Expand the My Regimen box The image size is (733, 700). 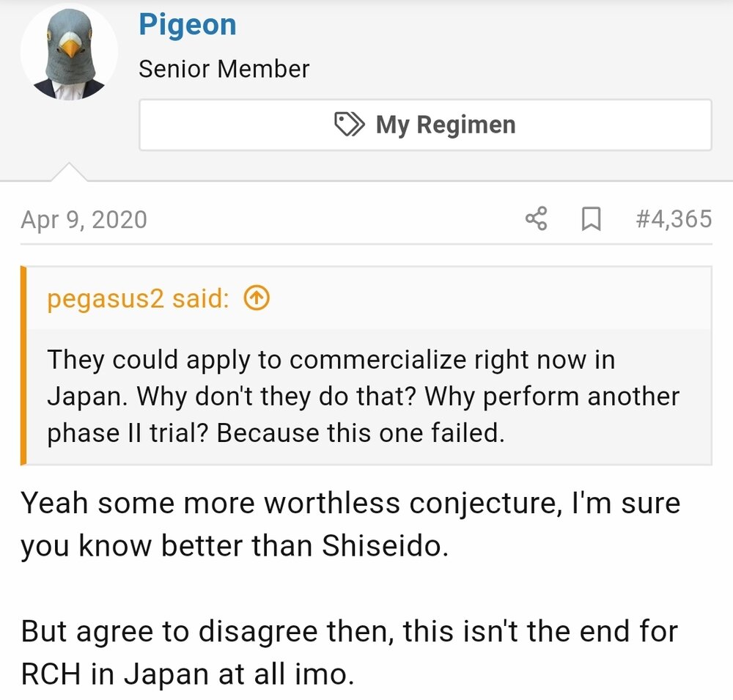pos(425,125)
